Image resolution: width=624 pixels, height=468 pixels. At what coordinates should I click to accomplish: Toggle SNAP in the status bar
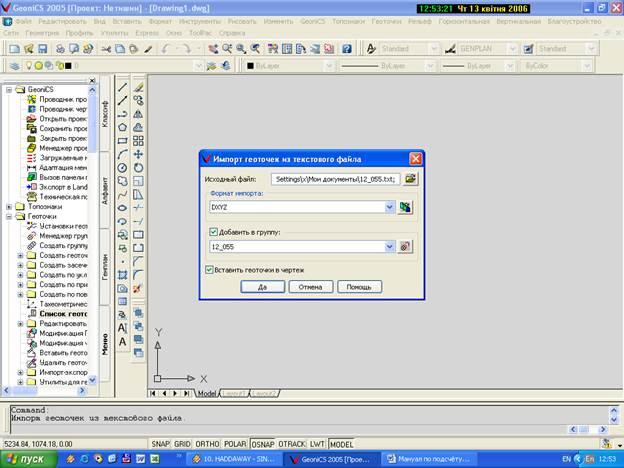(x=160, y=444)
